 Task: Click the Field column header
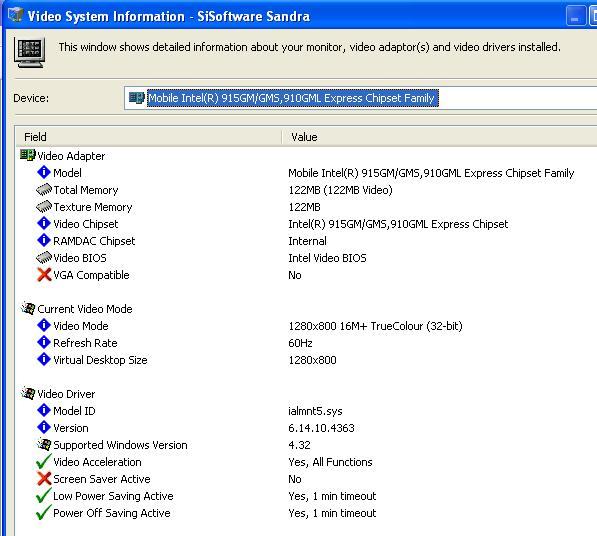148,137
